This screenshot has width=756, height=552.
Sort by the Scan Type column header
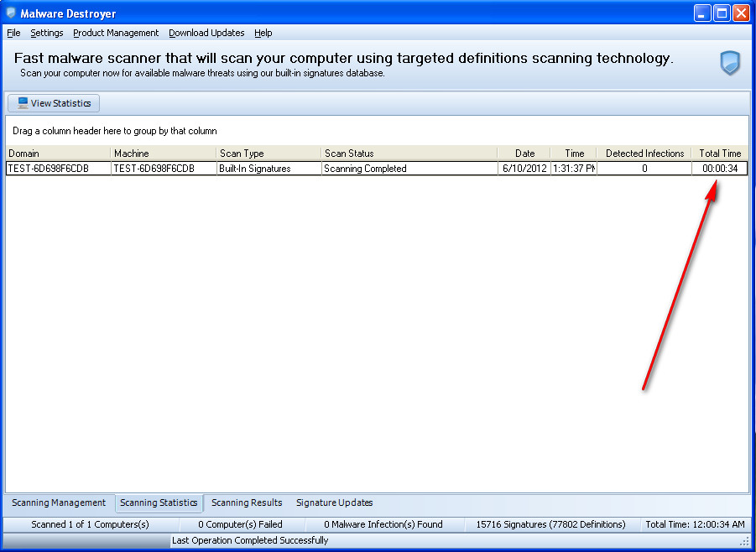(269, 154)
